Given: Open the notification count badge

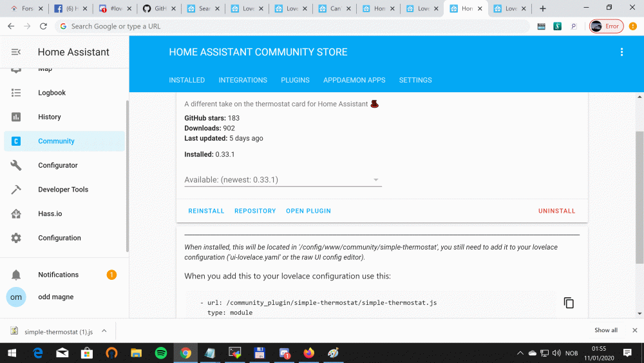Looking at the screenshot, I should [x=111, y=275].
